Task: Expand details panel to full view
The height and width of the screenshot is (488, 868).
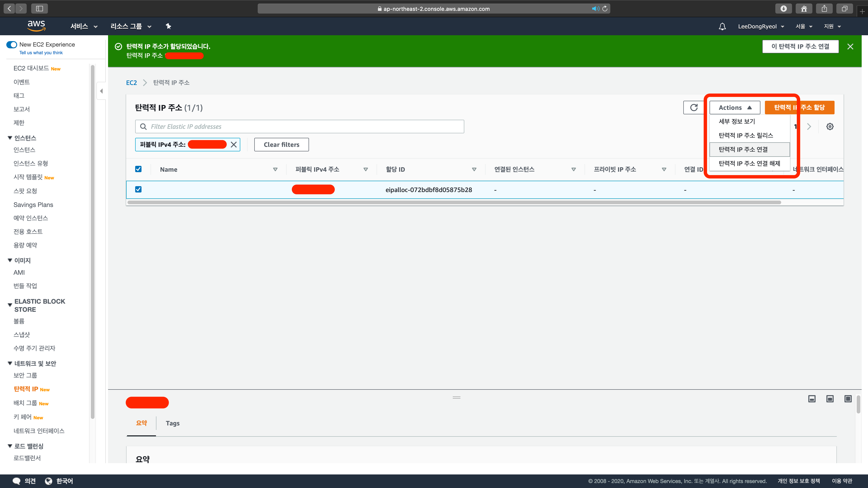Action: pyautogui.click(x=848, y=399)
